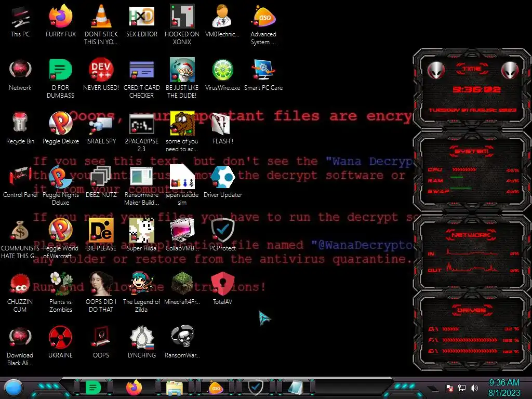This screenshot has height=399, width=532.
Task: Open the Start orb on taskbar
Action: [x=14, y=388]
